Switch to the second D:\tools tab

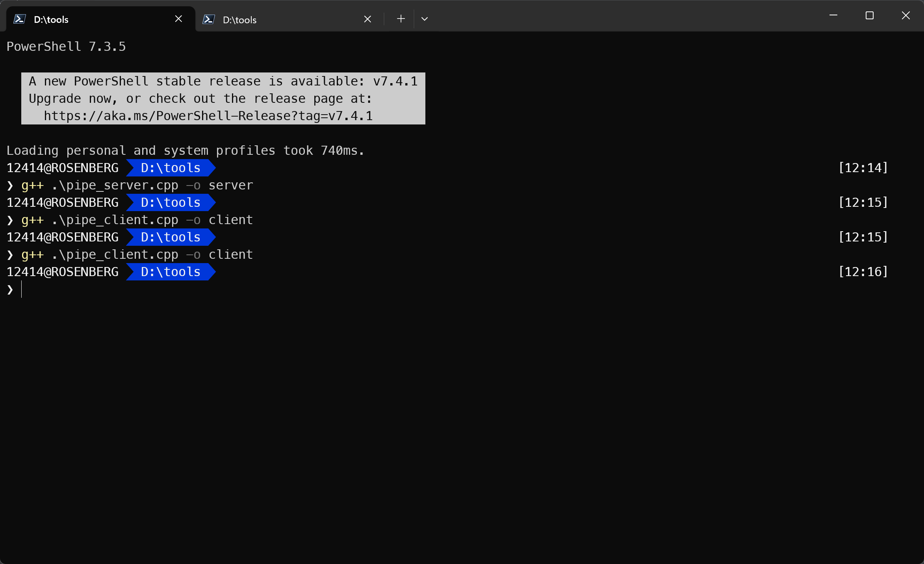point(276,20)
